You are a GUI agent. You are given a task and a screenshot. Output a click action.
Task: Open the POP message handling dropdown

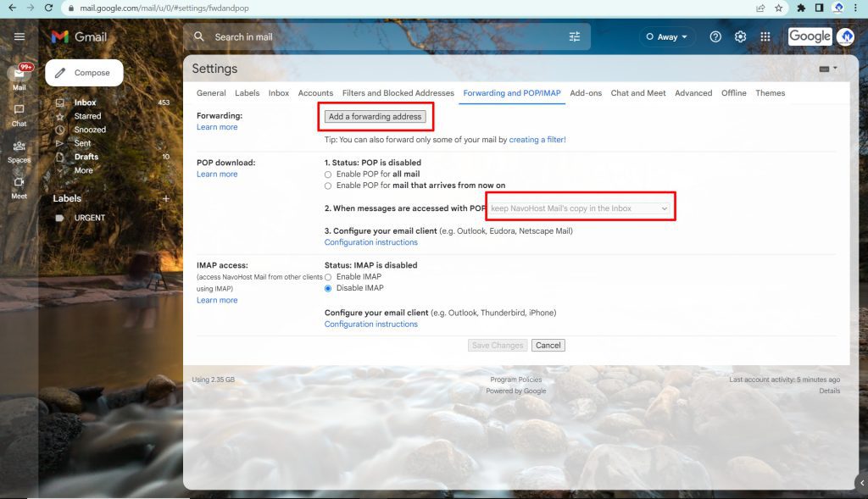click(579, 208)
